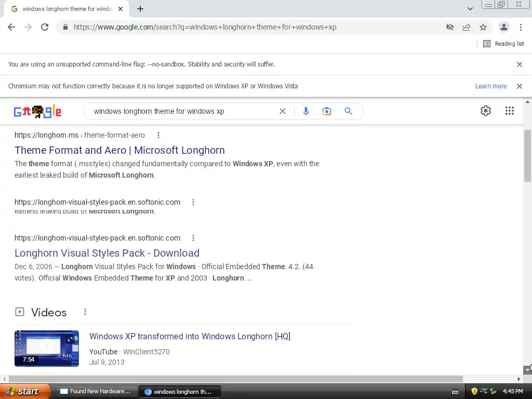Viewport: 532px width, 399px height.
Task: Click the vertical scrollbar up arrow
Action: (x=528, y=102)
